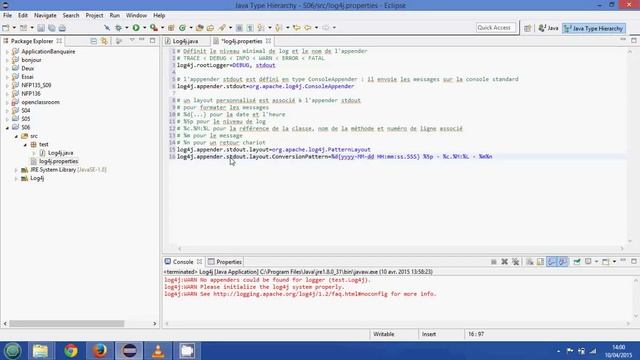Select Java Type Hierarchy perspective button

click(594, 28)
